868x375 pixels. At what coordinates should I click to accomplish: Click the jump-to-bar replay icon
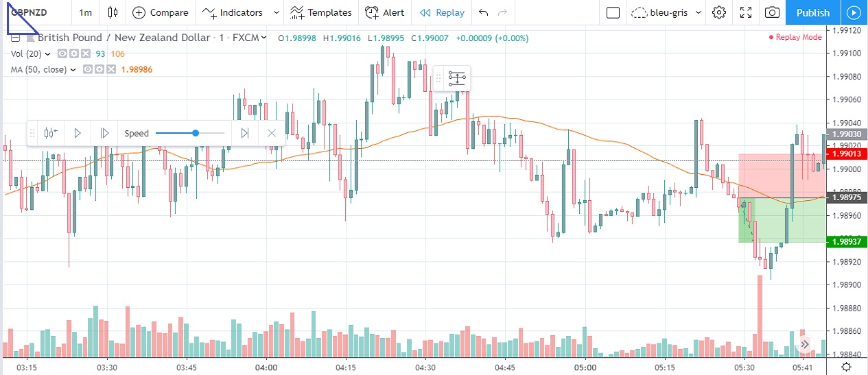pos(50,133)
